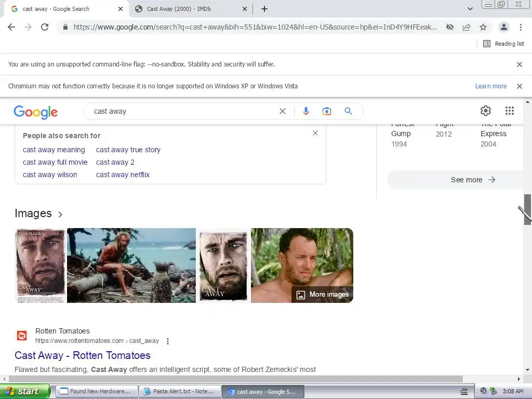
Task: Search for cast away true story
Action: pos(128,150)
